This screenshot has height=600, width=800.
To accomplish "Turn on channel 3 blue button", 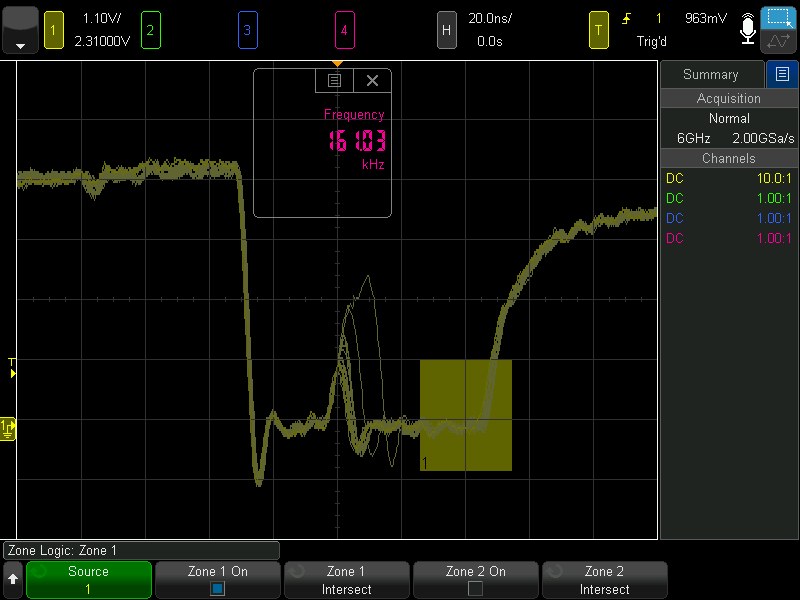I will click(x=247, y=31).
